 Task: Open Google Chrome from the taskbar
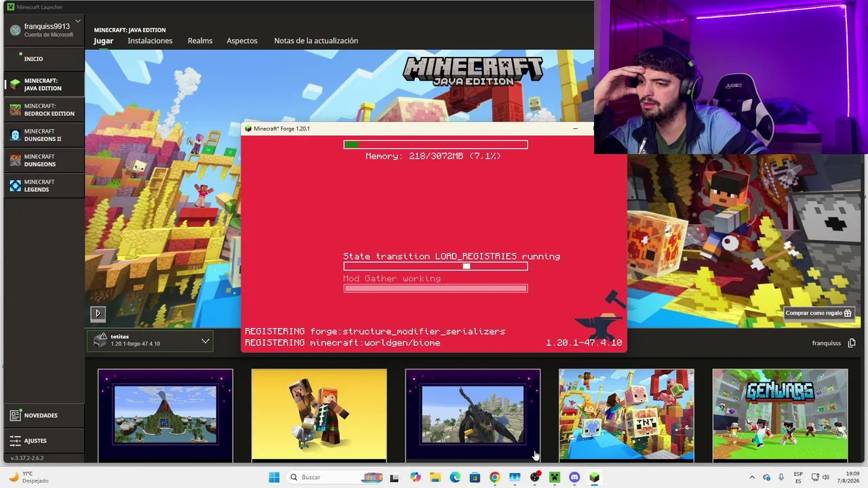pos(494,477)
